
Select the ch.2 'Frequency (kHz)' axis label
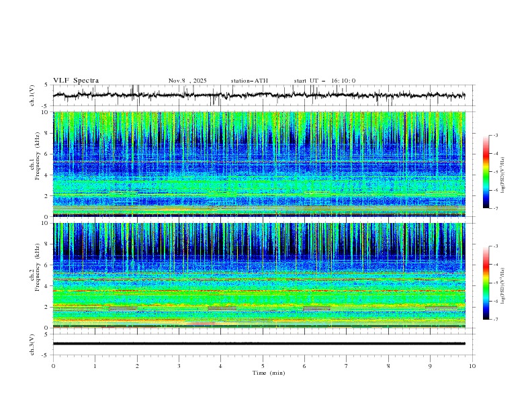pyautogui.click(x=38, y=267)
